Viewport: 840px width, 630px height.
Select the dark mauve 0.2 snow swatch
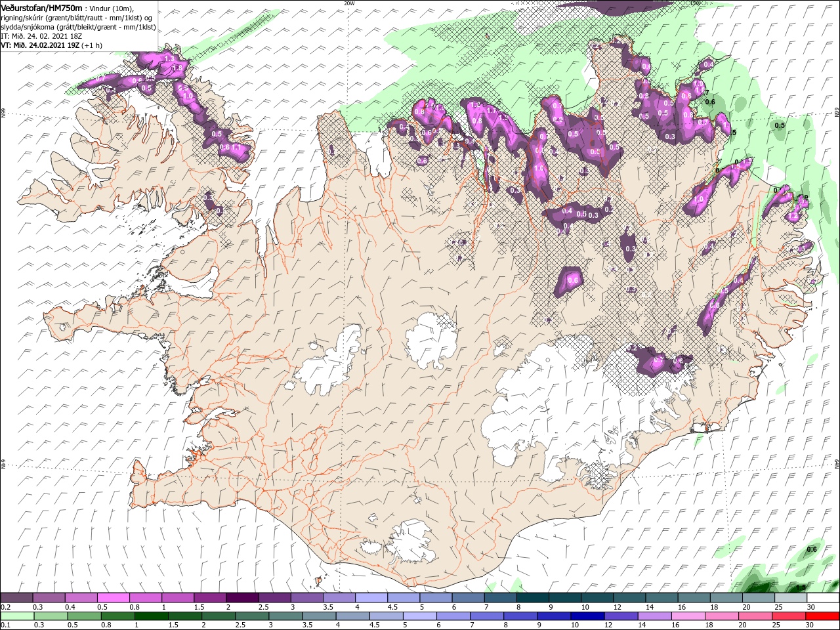[16, 598]
